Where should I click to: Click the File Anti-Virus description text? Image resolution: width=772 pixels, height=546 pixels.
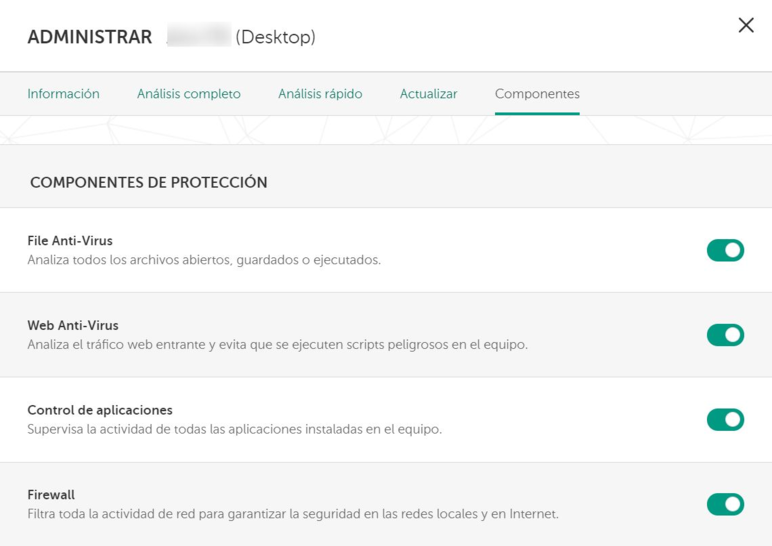(x=204, y=260)
